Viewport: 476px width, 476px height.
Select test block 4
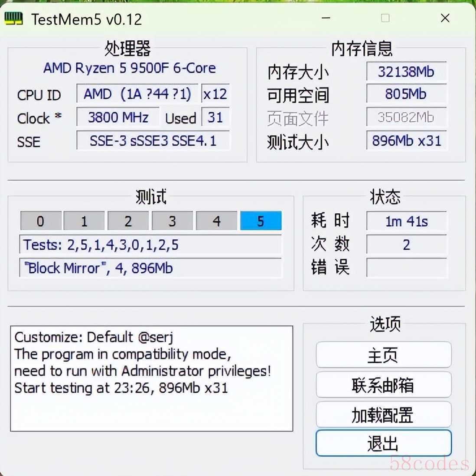(216, 221)
